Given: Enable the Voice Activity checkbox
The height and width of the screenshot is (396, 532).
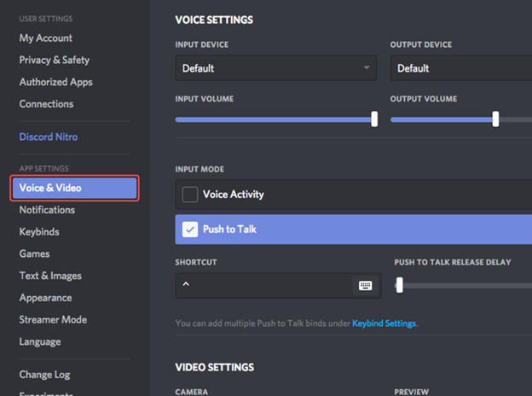Looking at the screenshot, I should (189, 195).
